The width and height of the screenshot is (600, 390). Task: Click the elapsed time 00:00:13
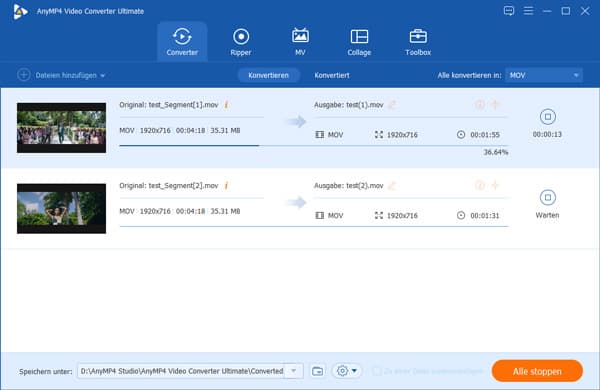click(547, 134)
